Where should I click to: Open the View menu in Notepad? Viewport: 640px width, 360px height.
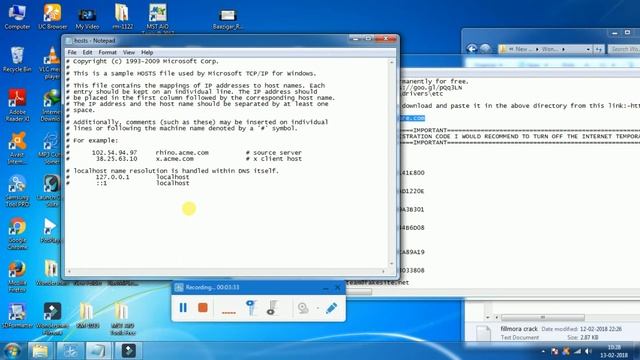pyautogui.click(x=129, y=52)
